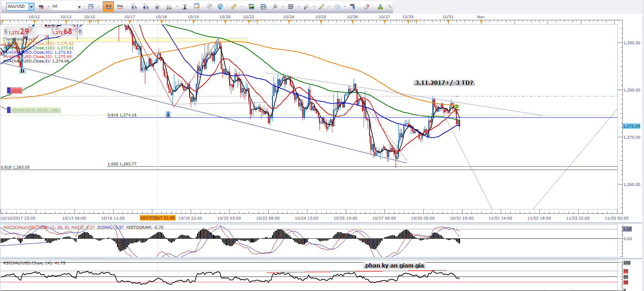Select the ruler measurement tool
Image resolution: width=644 pixels, height=291 pixels.
[234, 6]
